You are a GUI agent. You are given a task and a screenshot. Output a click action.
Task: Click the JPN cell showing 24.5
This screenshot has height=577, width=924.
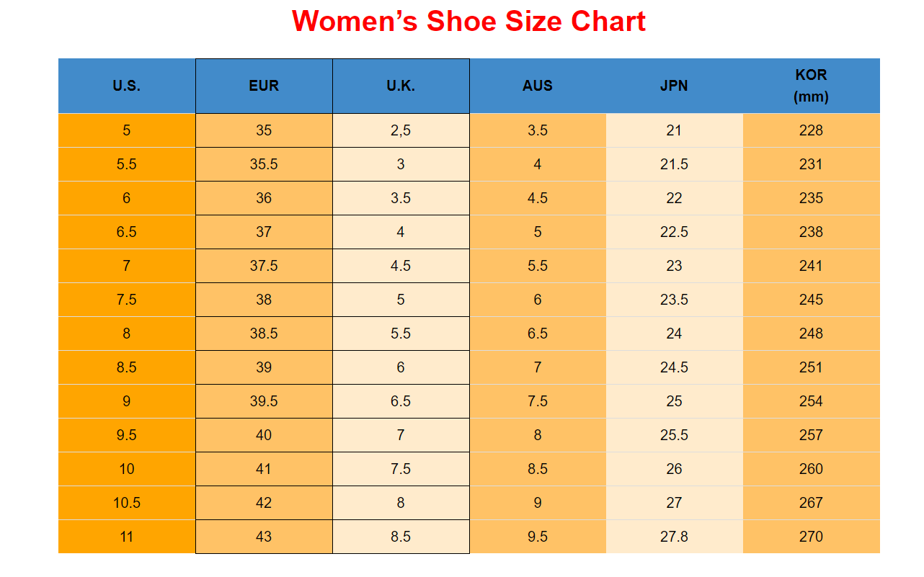(x=674, y=367)
